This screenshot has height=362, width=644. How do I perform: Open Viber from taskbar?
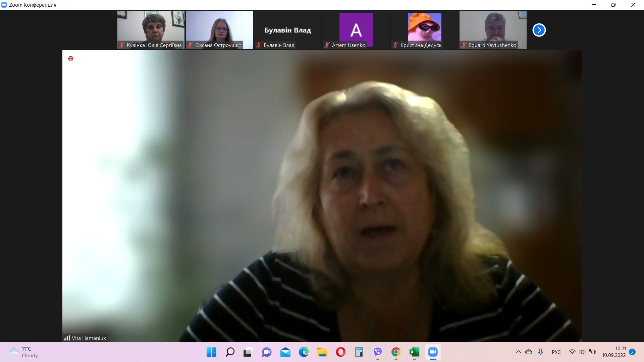pyautogui.click(x=378, y=352)
